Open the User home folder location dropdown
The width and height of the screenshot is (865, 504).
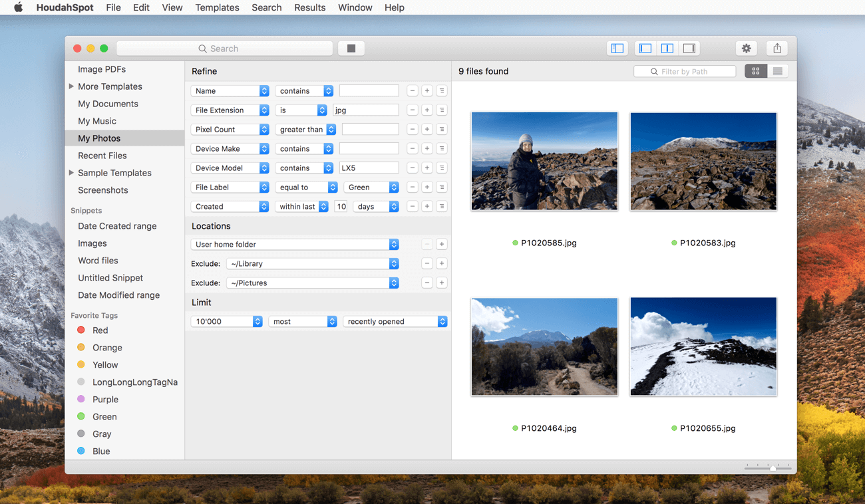(295, 245)
